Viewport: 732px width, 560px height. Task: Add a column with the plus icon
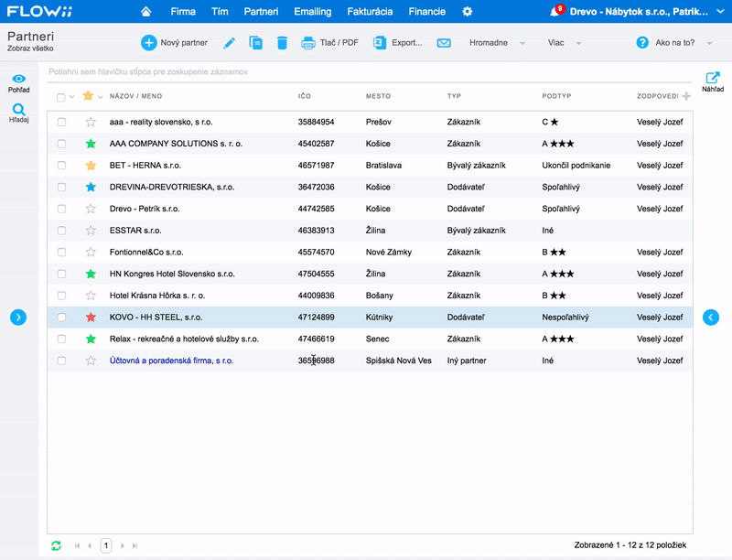coord(686,96)
